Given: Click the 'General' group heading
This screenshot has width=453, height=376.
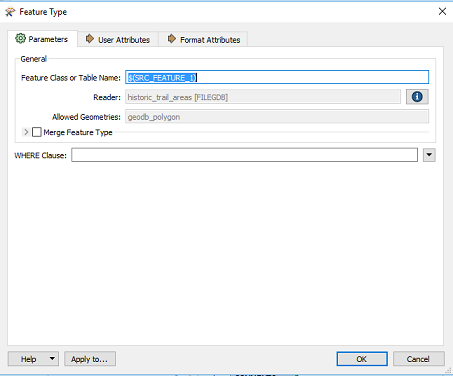Looking at the screenshot, I should [33, 59].
